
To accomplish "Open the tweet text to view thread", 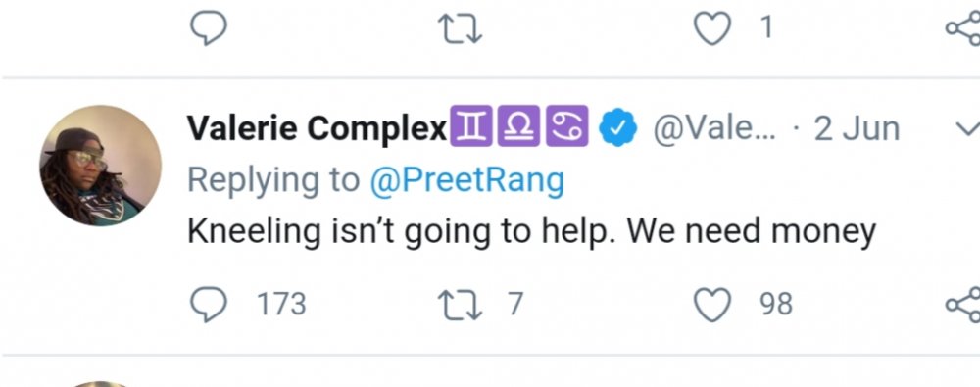I will coord(532,232).
